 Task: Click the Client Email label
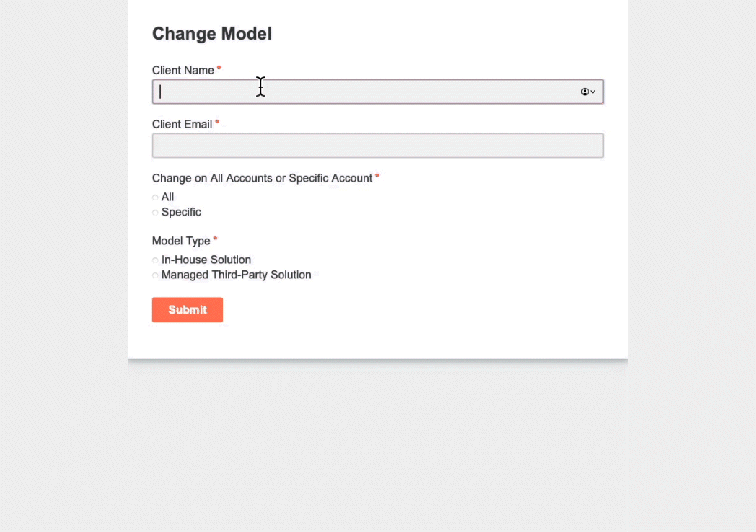(182, 124)
